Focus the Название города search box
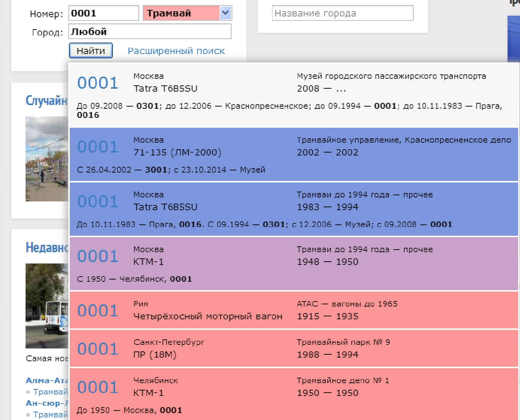This screenshot has width=520, height=420. click(x=343, y=14)
